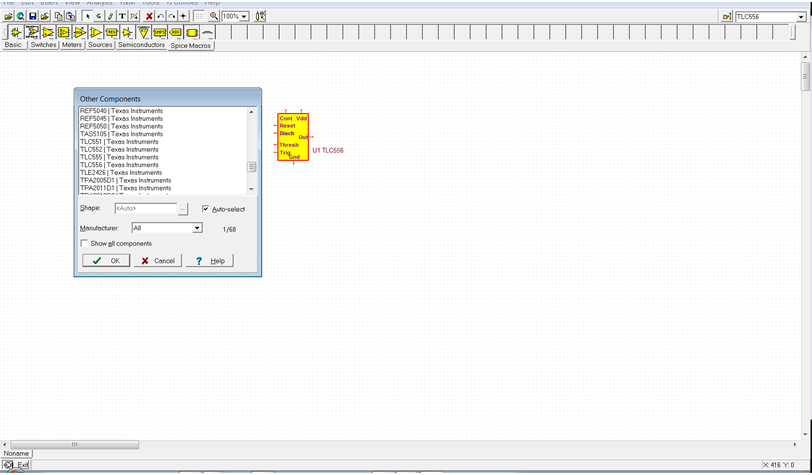This screenshot has width=812, height=475.
Task: Select the Noname schematic tab
Action: click(17, 453)
